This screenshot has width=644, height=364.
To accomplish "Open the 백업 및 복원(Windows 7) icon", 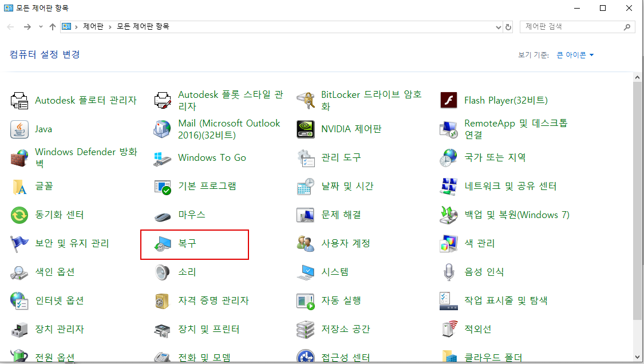I will click(448, 215).
